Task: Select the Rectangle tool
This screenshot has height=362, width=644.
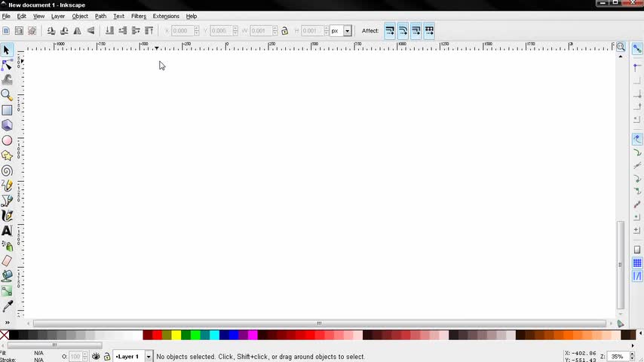Action: pos(7,110)
